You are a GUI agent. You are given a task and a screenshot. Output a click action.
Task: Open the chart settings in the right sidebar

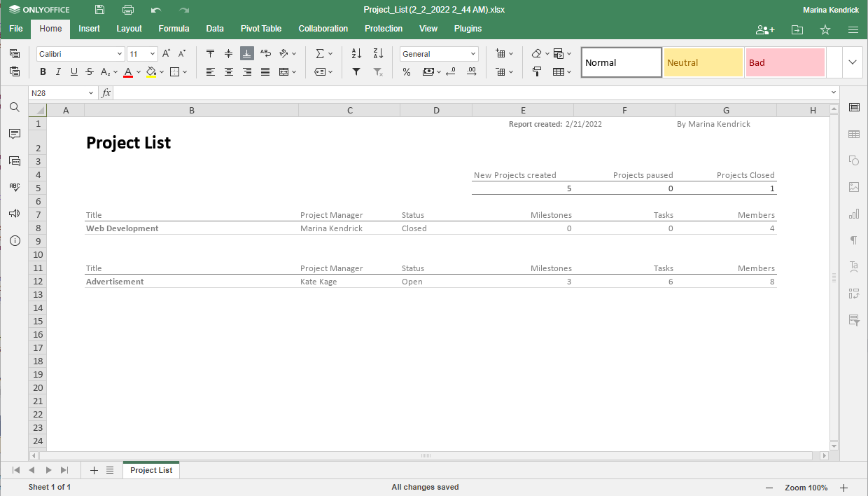(x=853, y=214)
